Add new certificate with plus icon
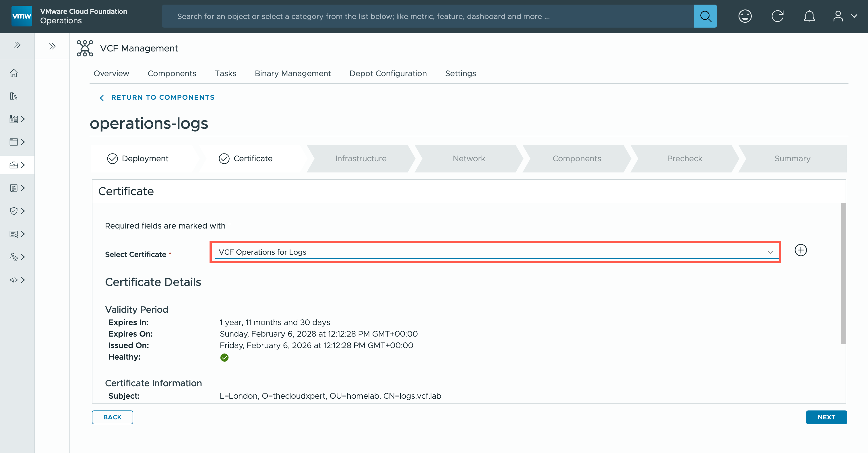Viewport: 868px width, 453px height. pos(801,250)
